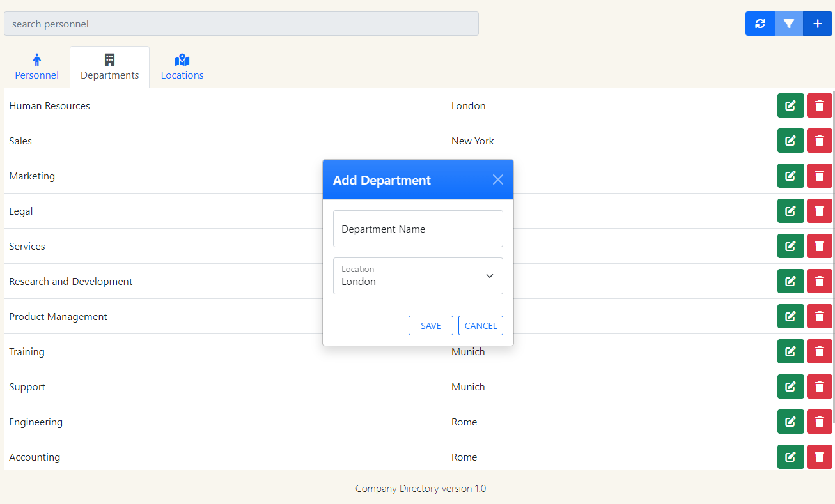Viewport: 835px width, 504px height.
Task: Select the Departments tab
Action: point(109,67)
